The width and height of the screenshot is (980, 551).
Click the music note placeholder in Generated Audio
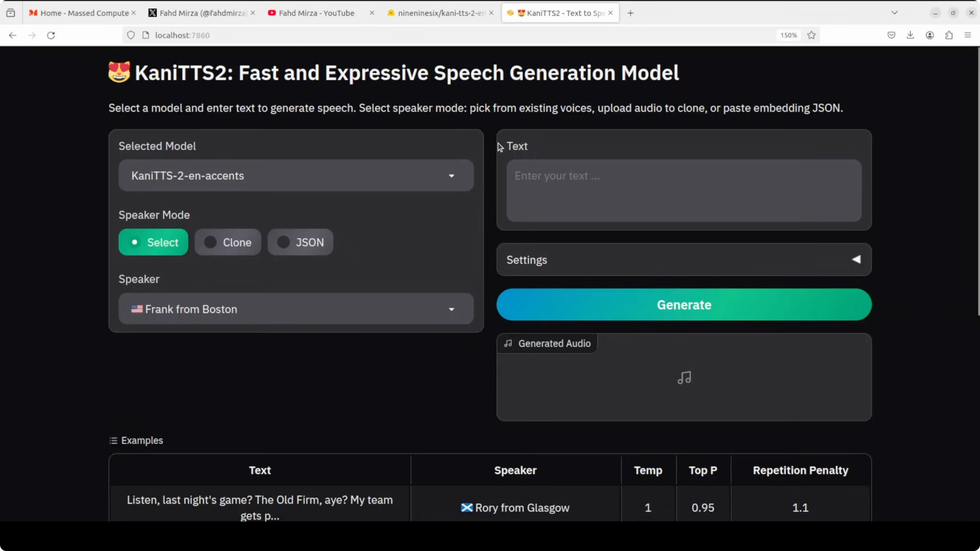684,378
